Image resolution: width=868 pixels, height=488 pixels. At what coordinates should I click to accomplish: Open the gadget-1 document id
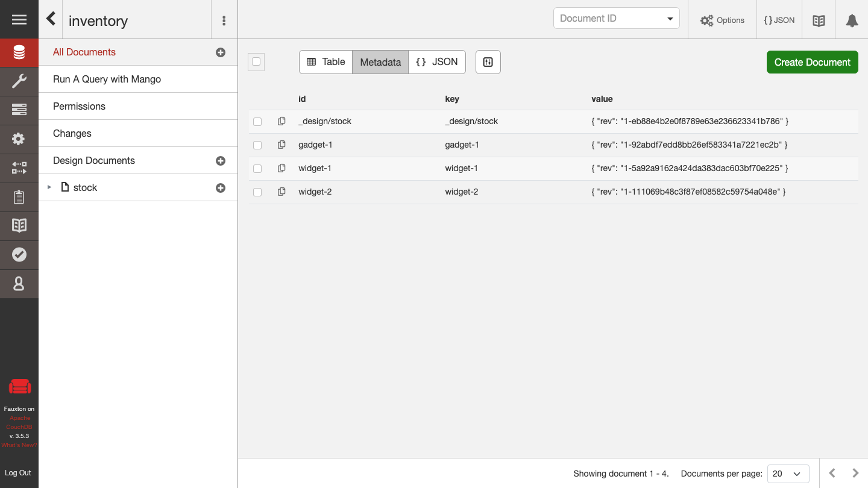(315, 145)
